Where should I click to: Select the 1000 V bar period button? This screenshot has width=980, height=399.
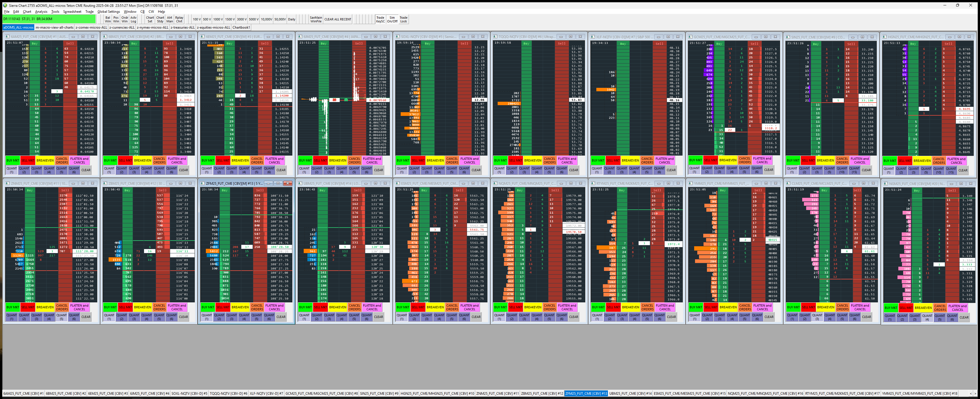217,19
